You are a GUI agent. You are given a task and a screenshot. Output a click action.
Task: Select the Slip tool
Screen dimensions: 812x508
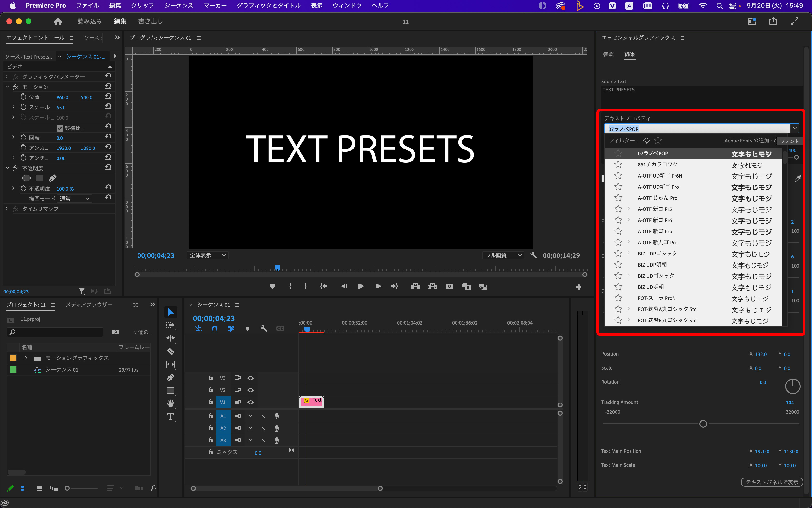[170, 364]
